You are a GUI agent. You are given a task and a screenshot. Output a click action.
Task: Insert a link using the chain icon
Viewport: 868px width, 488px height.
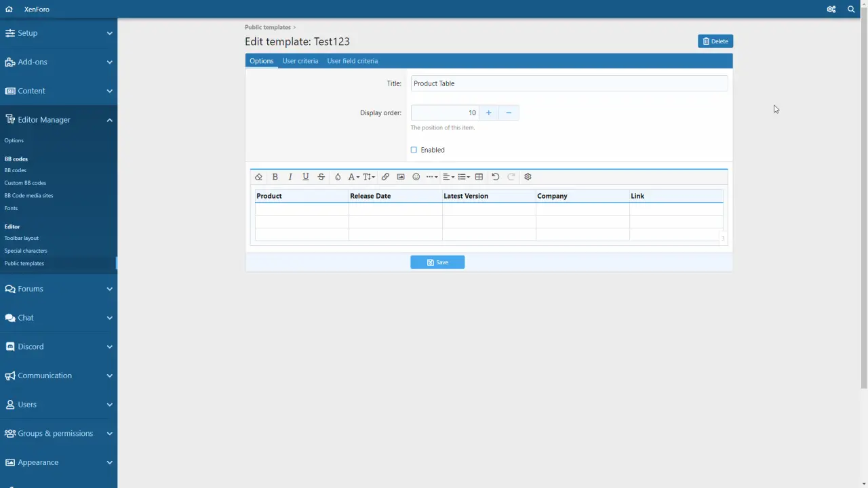(385, 177)
